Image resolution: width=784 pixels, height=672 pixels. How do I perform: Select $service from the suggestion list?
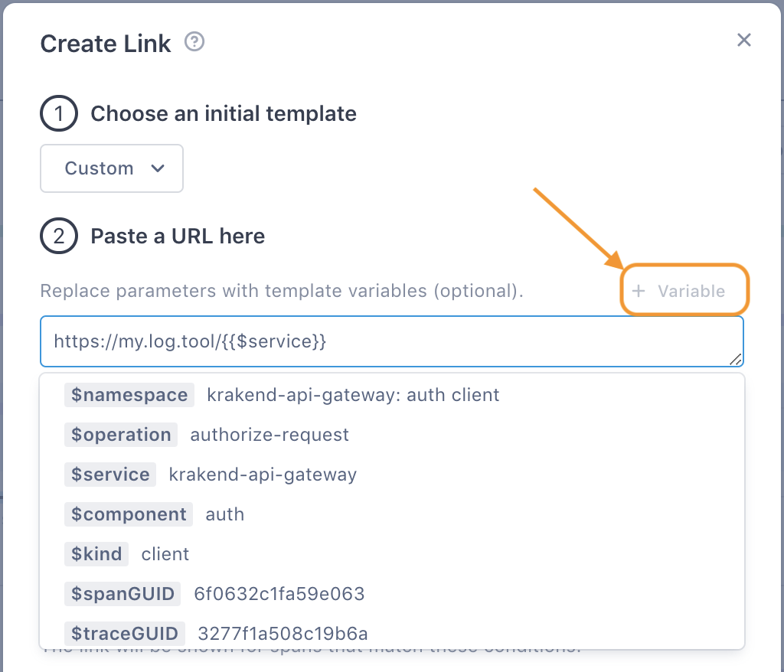pyautogui.click(x=109, y=475)
